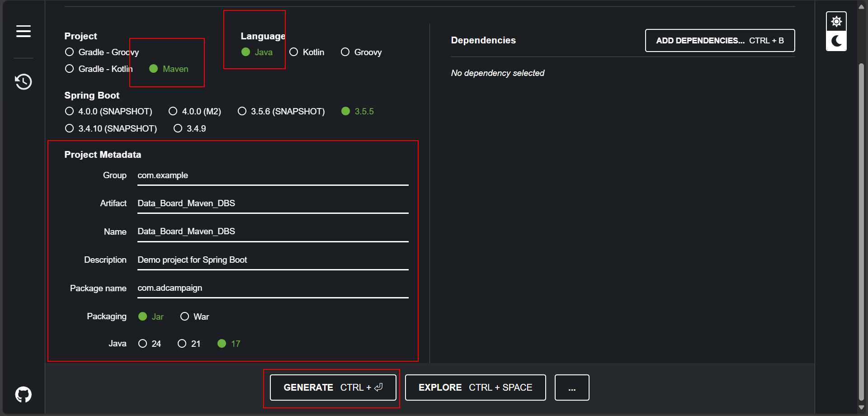Choose Spring Boot 4.0.0 (SNAPSHOT)
868x416 pixels.
click(x=108, y=111)
